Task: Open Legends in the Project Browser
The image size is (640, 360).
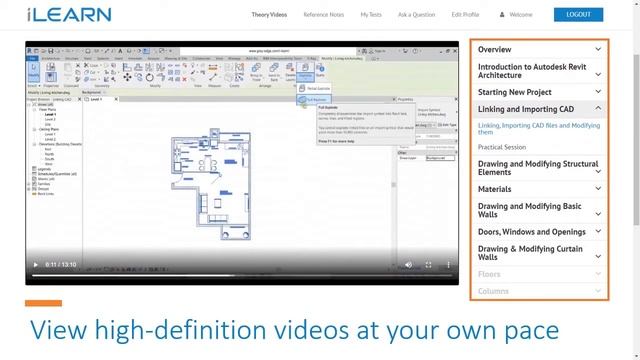Action: coord(44,169)
